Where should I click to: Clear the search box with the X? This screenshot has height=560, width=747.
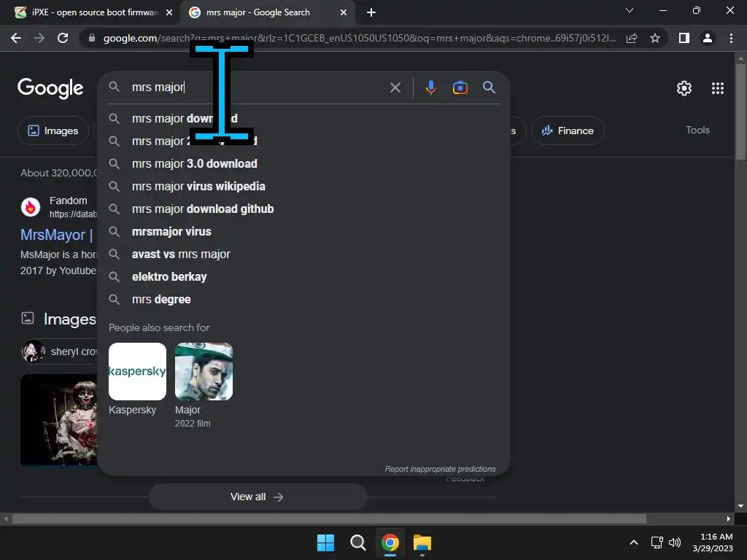click(395, 87)
